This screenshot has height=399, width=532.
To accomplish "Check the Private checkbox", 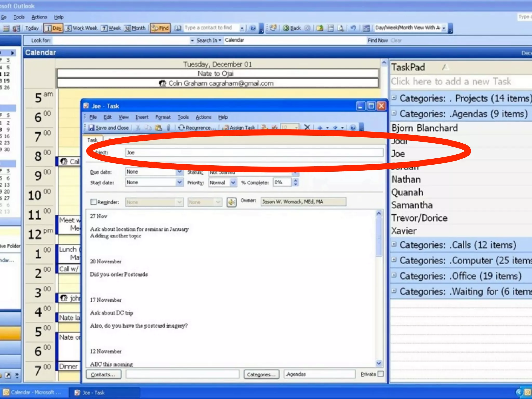I will 381,374.
